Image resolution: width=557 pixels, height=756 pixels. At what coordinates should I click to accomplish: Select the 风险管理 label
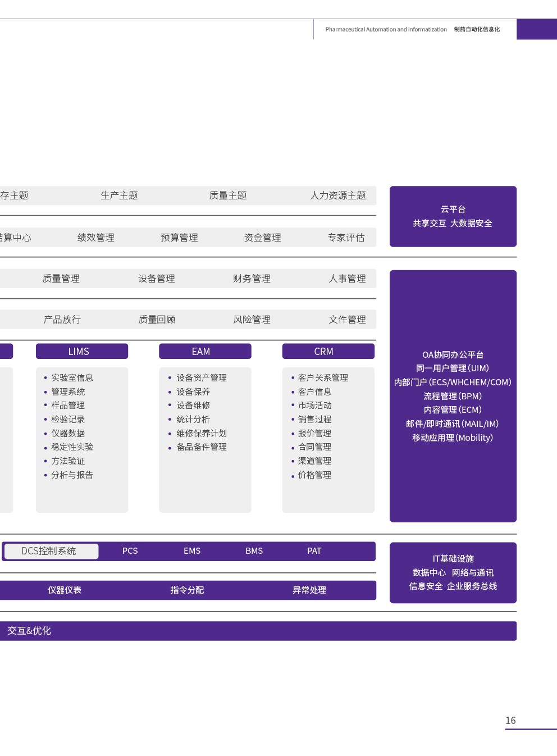(x=252, y=320)
